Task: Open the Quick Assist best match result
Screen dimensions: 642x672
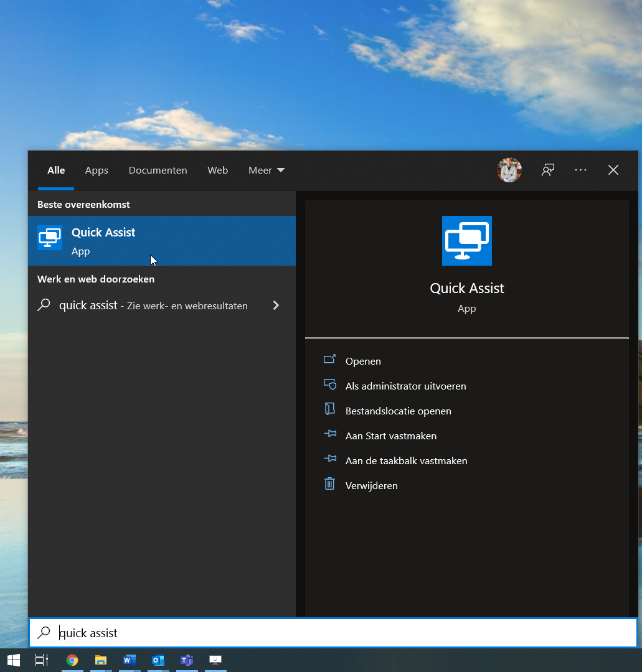Action: [x=162, y=241]
